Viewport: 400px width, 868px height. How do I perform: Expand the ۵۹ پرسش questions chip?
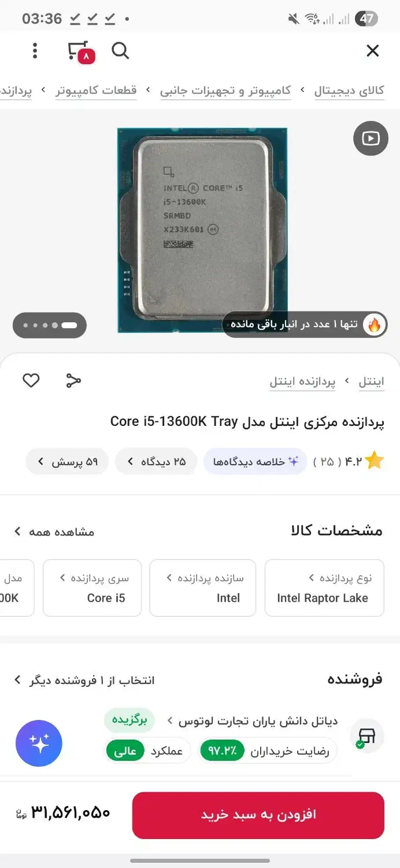(67, 462)
